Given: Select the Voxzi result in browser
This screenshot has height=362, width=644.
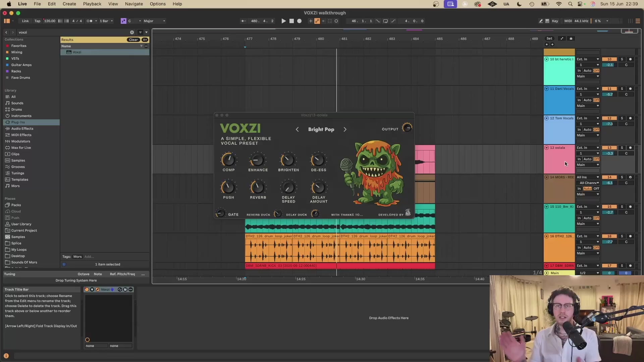Looking at the screenshot, I should [105, 52].
